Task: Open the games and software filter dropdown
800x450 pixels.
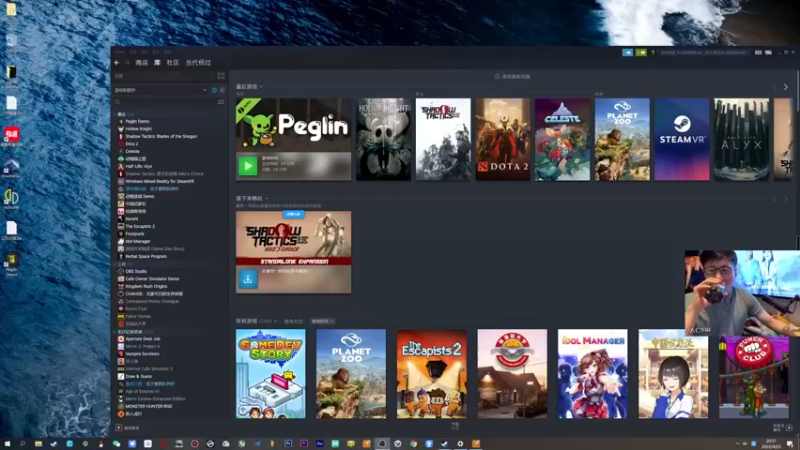Action: click(161, 90)
